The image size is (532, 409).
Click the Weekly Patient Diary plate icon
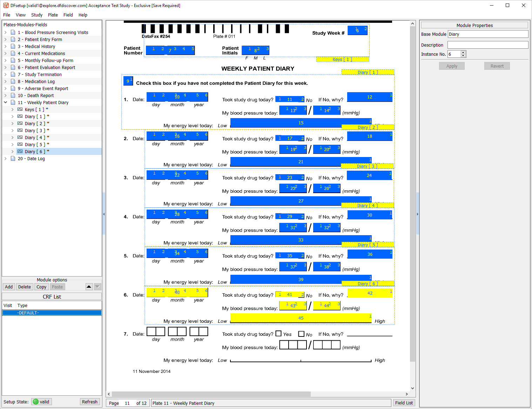(x=13, y=102)
